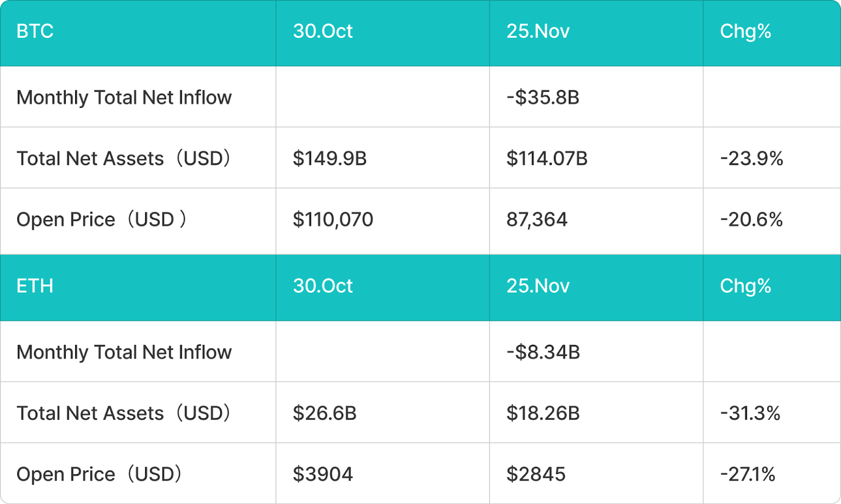Click the $3904 open price cell
This screenshot has width=841, height=504.
pyautogui.click(x=323, y=475)
